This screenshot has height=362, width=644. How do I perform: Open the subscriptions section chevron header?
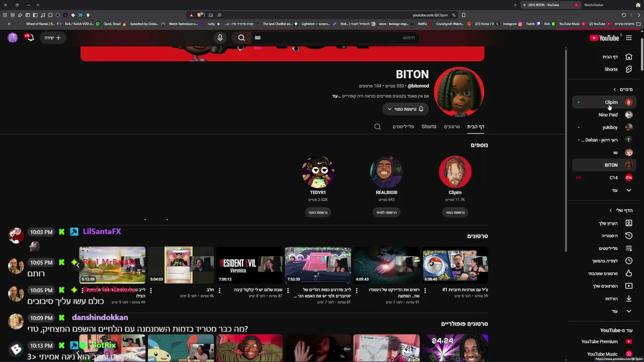click(x=623, y=89)
